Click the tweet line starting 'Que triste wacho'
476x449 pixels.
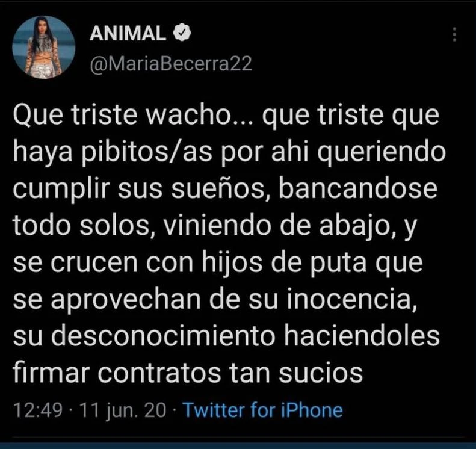226,117
